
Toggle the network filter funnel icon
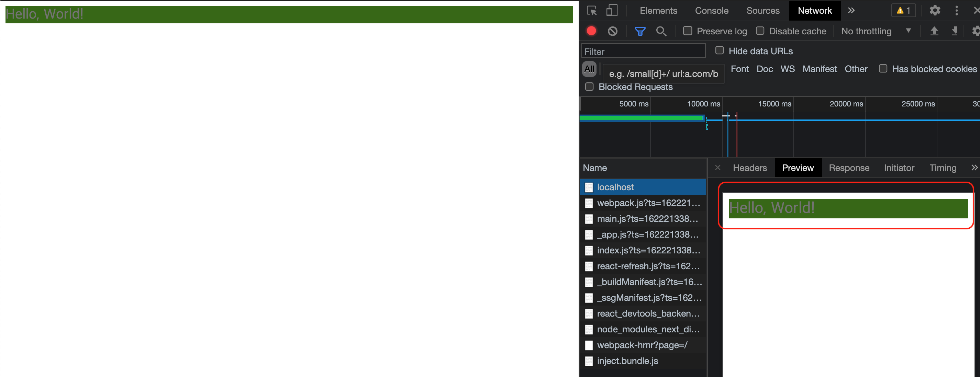tap(640, 31)
